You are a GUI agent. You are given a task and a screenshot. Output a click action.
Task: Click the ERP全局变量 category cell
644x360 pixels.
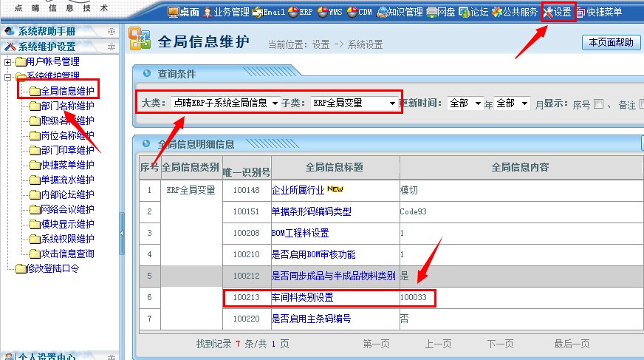[x=191, y=190]
